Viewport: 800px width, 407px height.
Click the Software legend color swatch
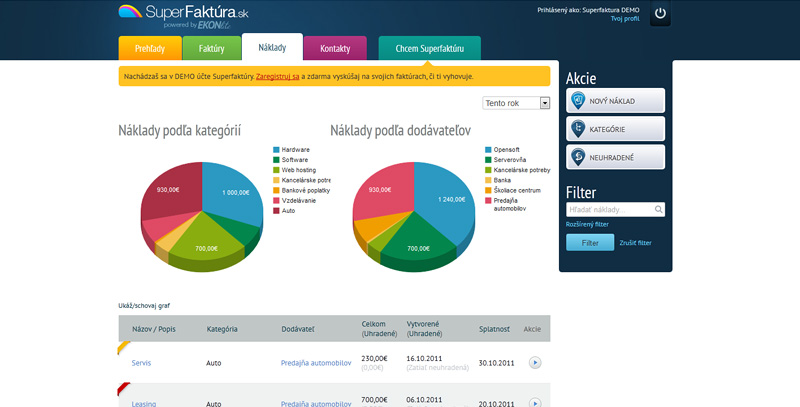(276, 160)
